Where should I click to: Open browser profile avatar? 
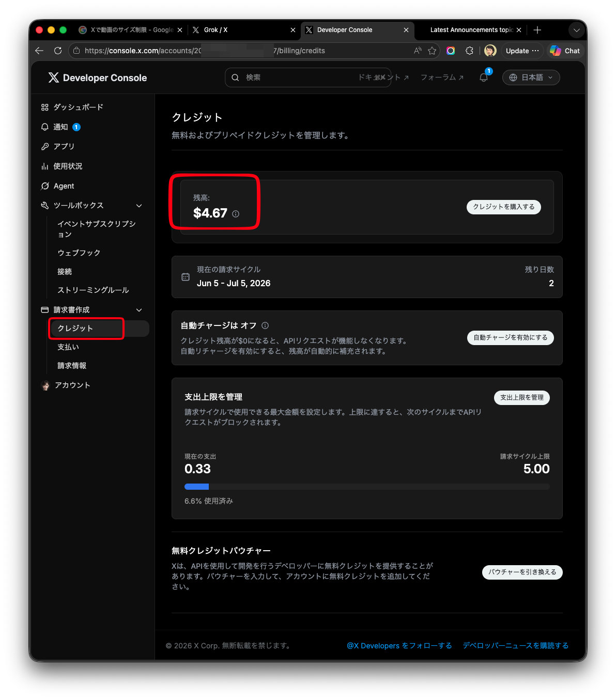490,51
